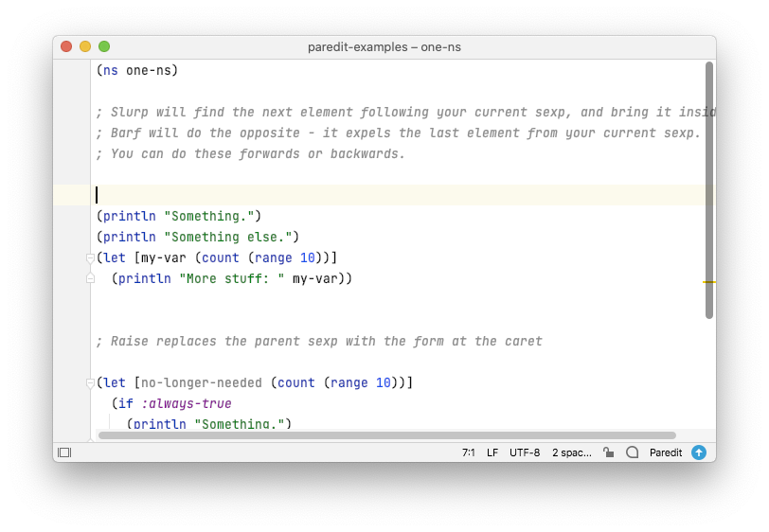Collapse the first let form fold marker
Viewport: 769px width, 532px height.
[x=90, y=257]
